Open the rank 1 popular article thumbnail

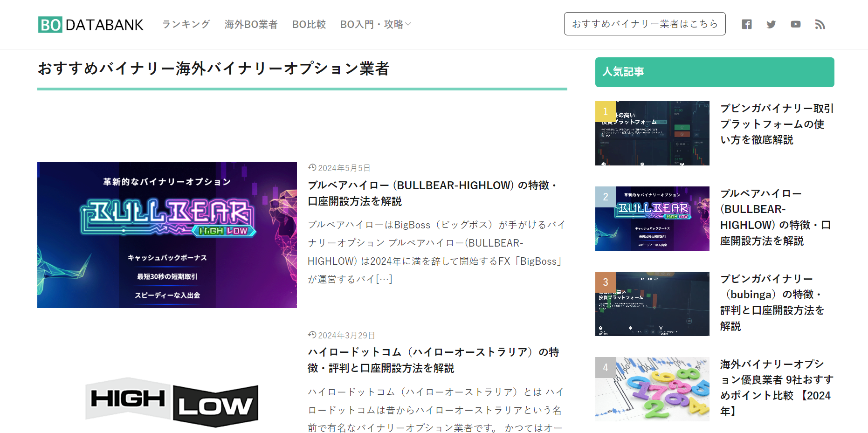pyautogui.click(x=652, y=133)
